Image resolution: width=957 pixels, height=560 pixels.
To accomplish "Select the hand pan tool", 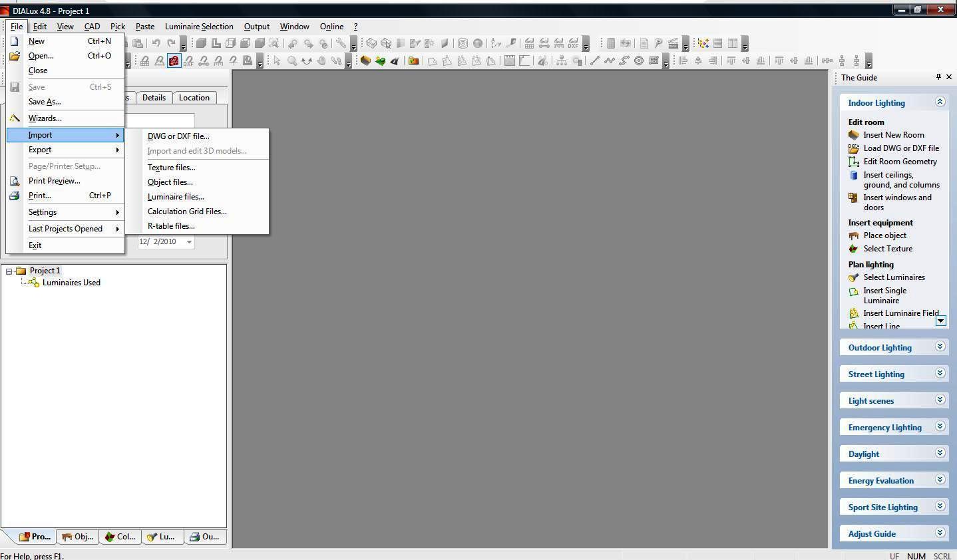I will pyautogui.click(x=321, y=61).
